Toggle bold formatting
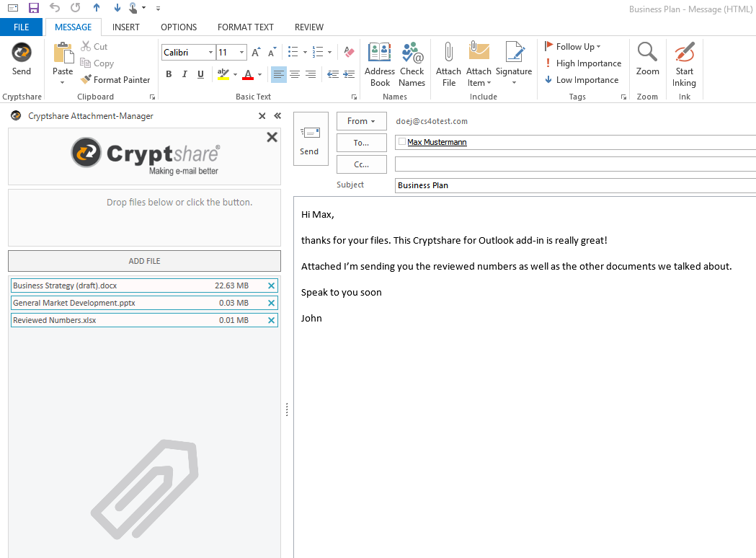Image resolution: width=756 pixels, height=558 pixels. (x=169, y=74)
